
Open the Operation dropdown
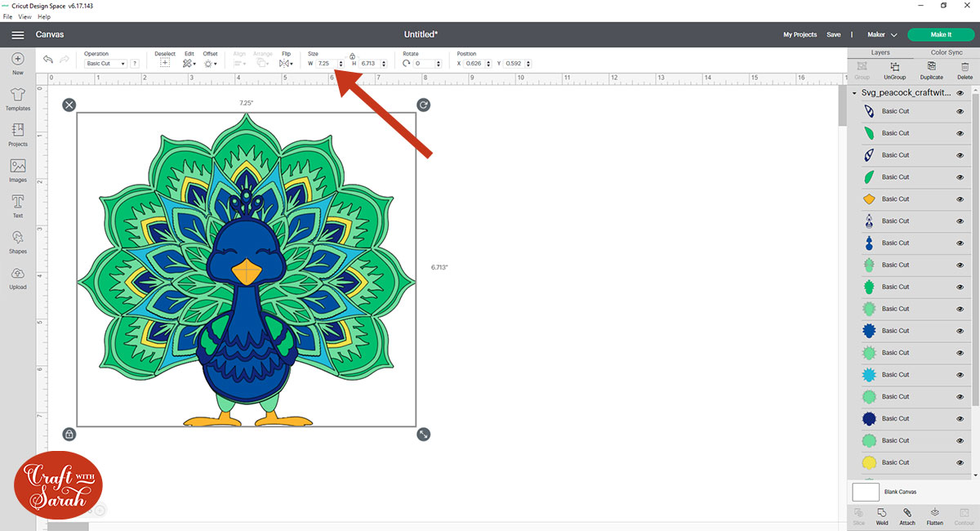(x=105, y=63)
